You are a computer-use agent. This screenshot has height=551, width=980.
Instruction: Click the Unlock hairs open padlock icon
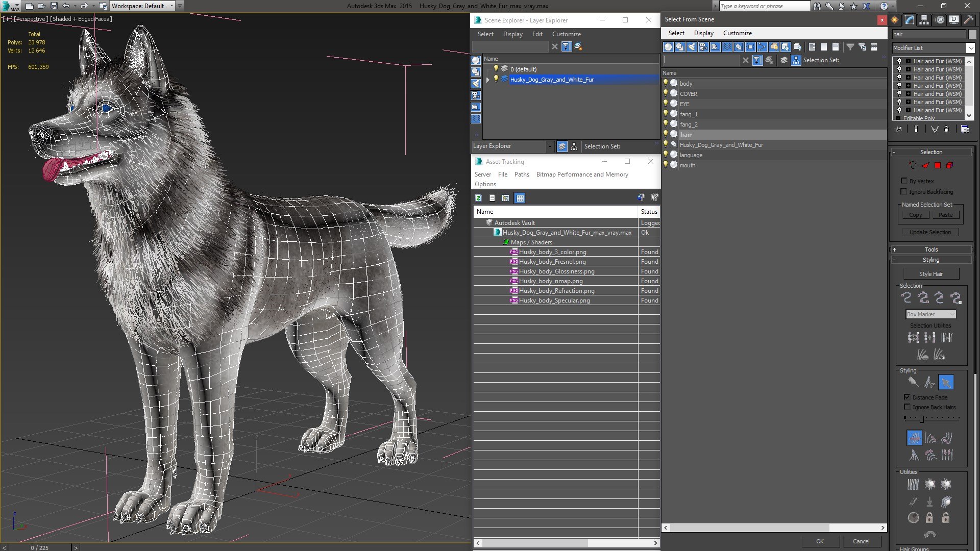[946, 518]
